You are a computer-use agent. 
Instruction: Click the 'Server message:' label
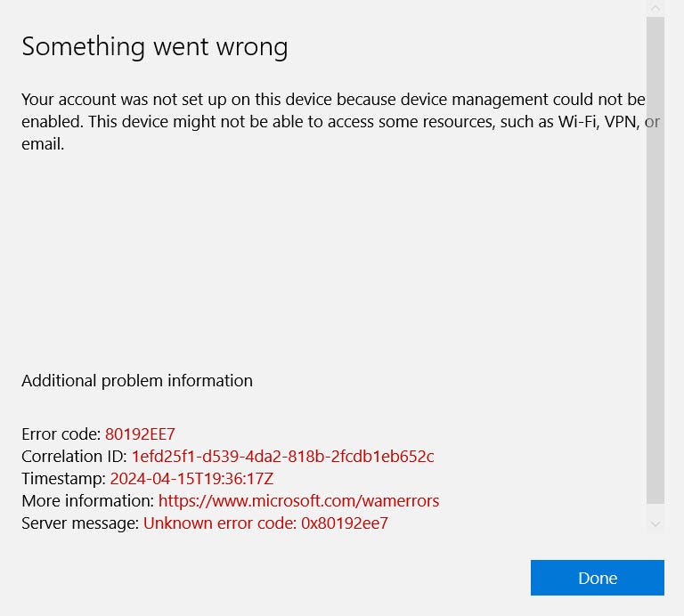[80, 523]
